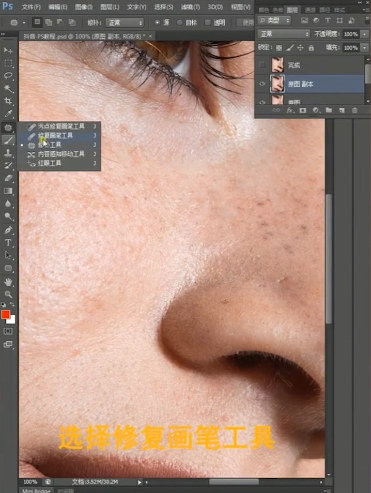Select the Hand tool
Image resolution: width=371 pixels, height=493 pixels.
tap(8, 282)
